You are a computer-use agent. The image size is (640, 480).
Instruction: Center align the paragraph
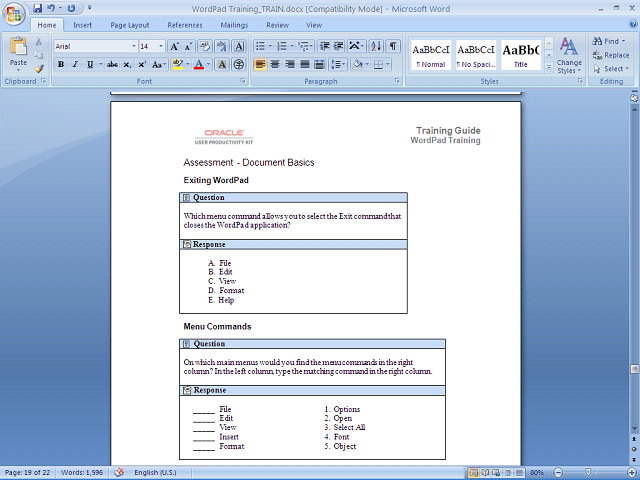point(275,64)
